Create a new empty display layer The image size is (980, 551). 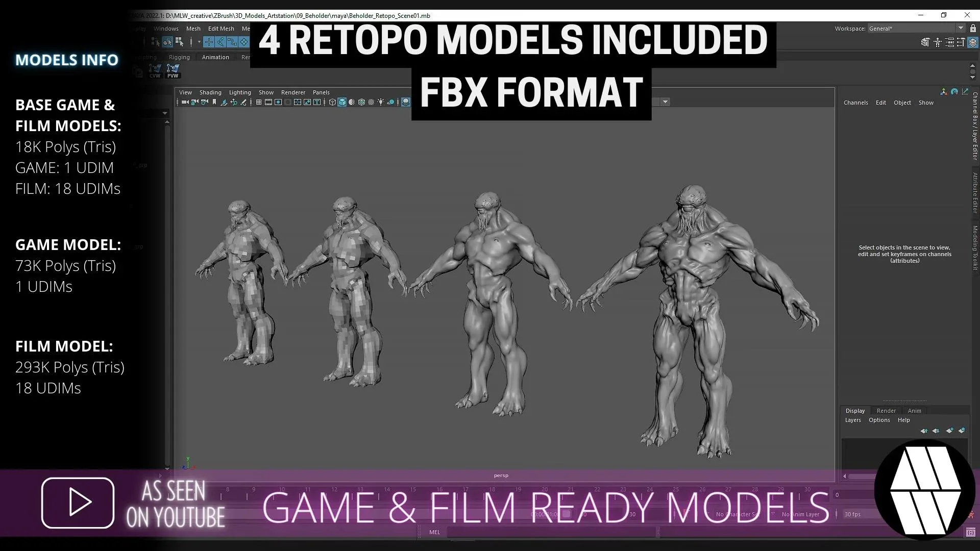tap(949, 431)
